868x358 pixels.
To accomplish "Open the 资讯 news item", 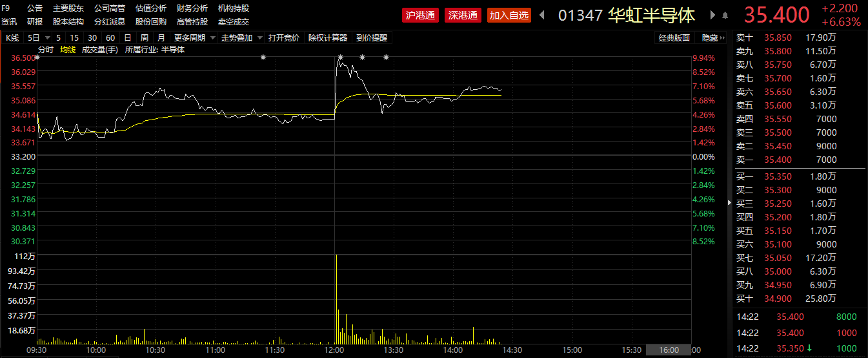I will pos(9,22).
